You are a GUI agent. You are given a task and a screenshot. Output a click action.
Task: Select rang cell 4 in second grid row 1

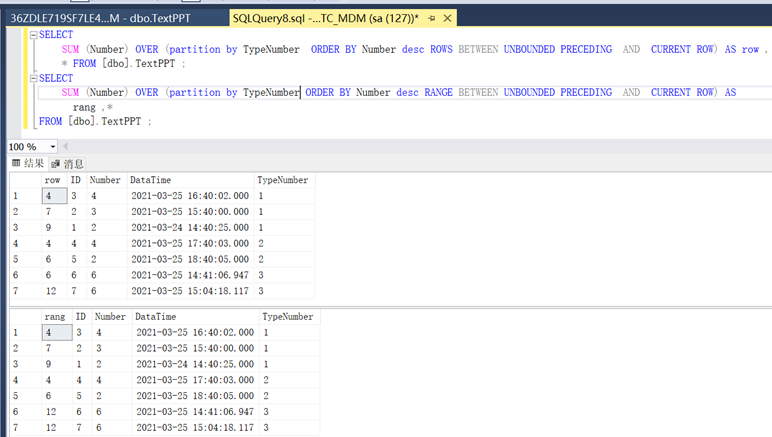tap(57, 333)
